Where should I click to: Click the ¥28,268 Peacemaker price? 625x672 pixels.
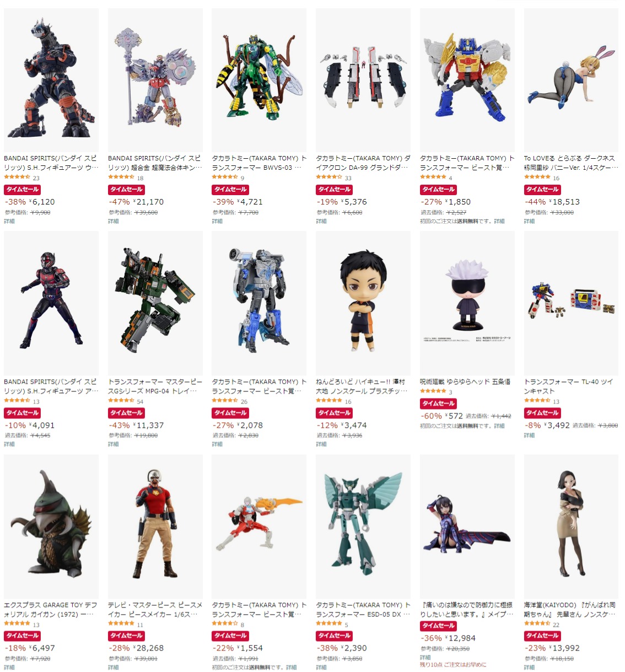pyautogui.click(x=149, y=648)
